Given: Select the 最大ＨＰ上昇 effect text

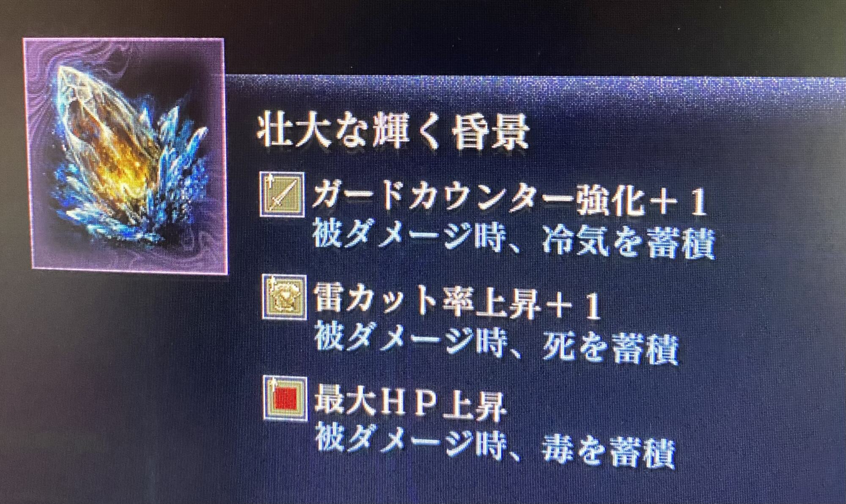Looking at the screenshot, I should (410, 404).
